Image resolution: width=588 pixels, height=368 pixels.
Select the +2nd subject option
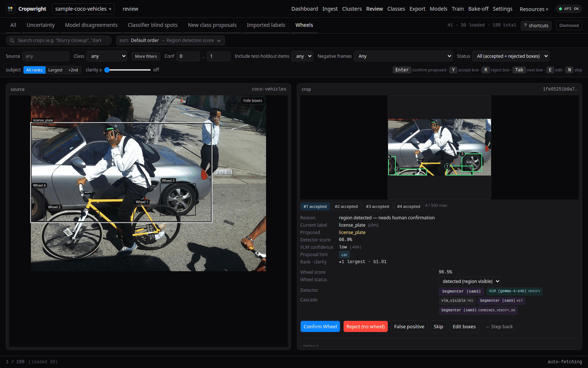(x=73, y=70)
